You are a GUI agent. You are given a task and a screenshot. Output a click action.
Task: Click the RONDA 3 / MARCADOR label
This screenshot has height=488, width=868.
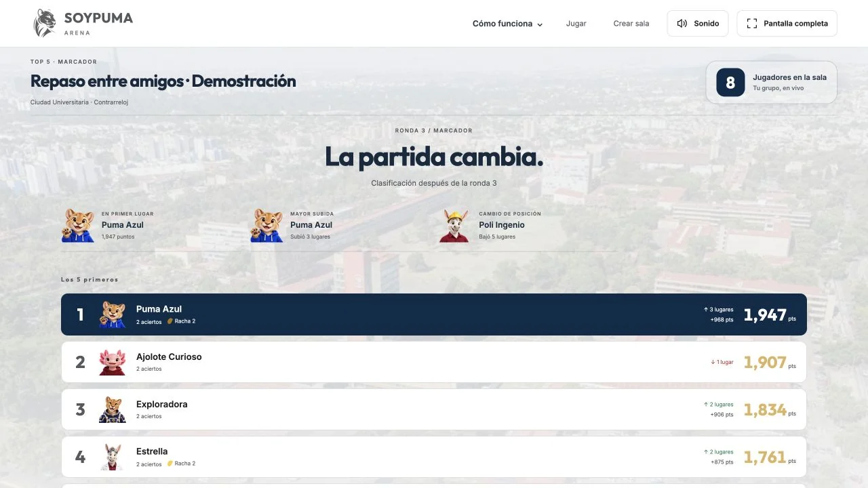(434, 131)
